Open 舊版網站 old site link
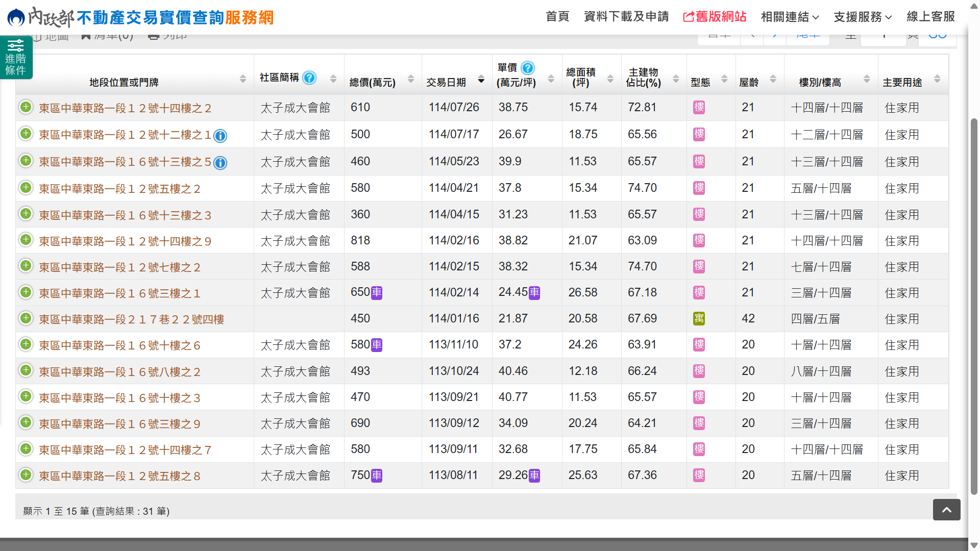 (715, 17)
